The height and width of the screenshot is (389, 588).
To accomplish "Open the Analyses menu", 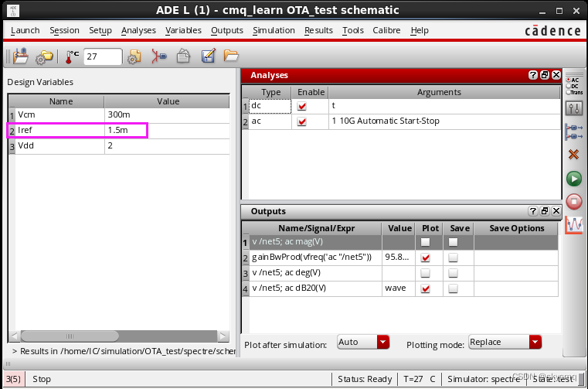I will point(138,30).
